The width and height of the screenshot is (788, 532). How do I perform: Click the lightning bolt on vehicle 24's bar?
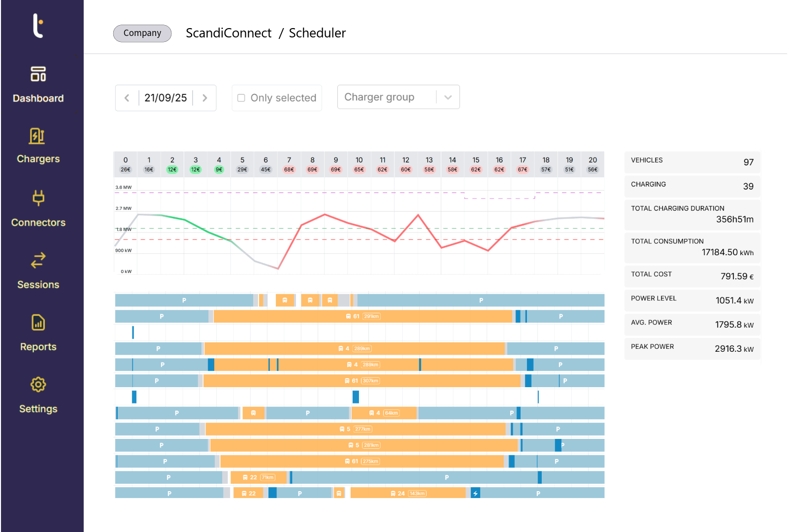[x=475, y=492]
